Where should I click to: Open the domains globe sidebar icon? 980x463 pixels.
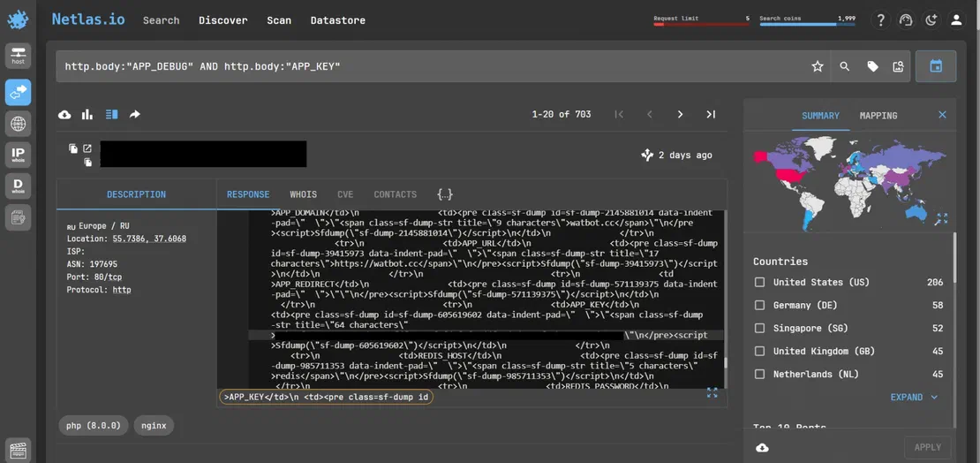[x=19, y=124]
